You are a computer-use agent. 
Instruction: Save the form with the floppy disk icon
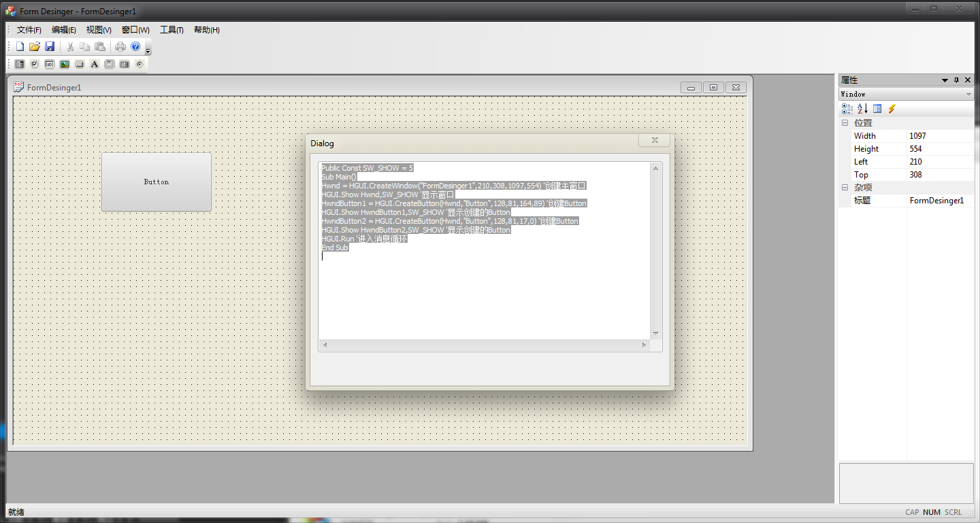click(50, 47)
